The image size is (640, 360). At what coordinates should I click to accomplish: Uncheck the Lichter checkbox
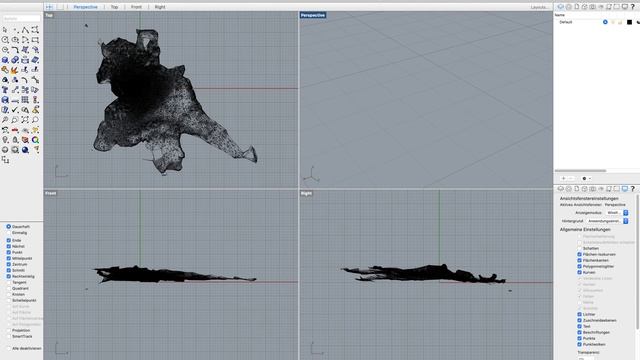580,314
